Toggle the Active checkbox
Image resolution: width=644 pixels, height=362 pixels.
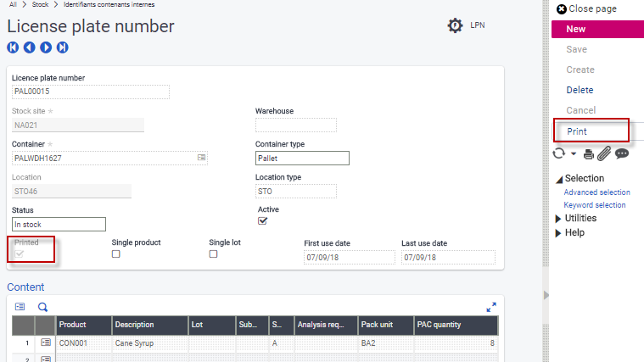(263, 221)
